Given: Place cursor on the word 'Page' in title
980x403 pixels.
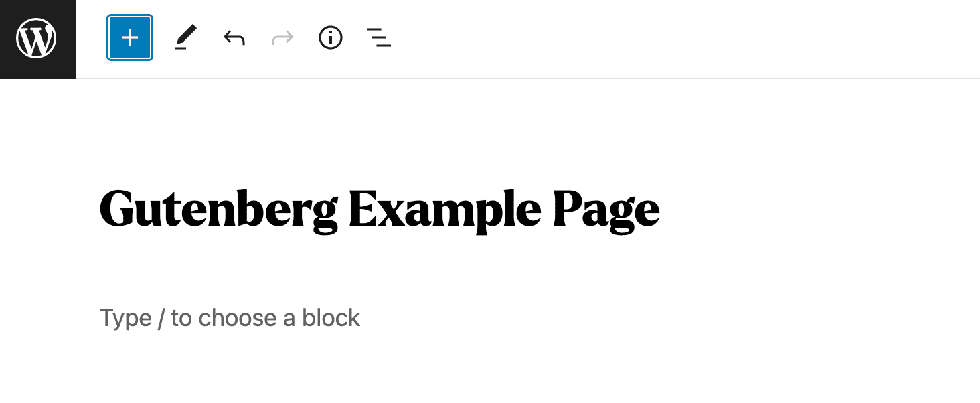Looking at the screenshot, I should pos(606,210).
